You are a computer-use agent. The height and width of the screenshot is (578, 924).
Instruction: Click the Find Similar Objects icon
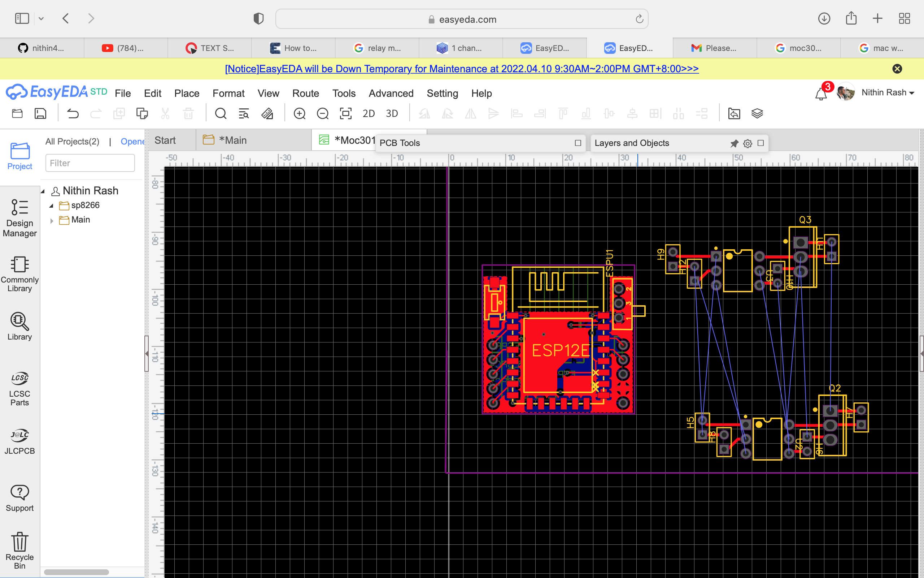tap(244, 113)
